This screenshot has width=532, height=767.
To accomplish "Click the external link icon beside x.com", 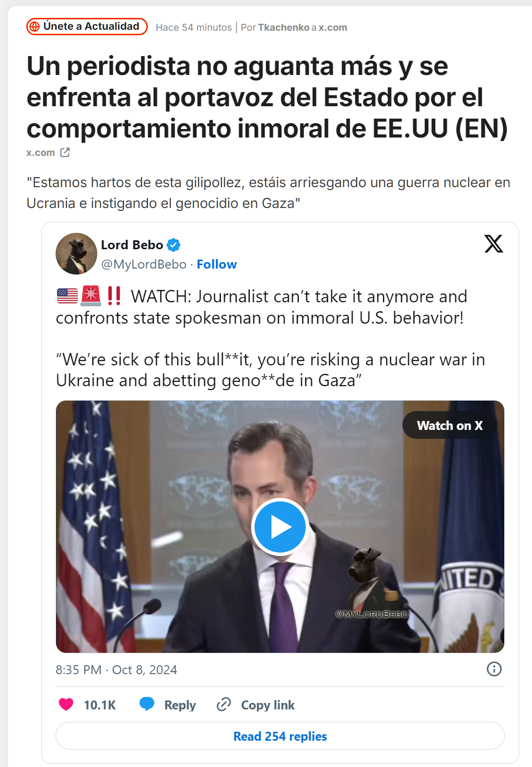I will pos(65,152).
